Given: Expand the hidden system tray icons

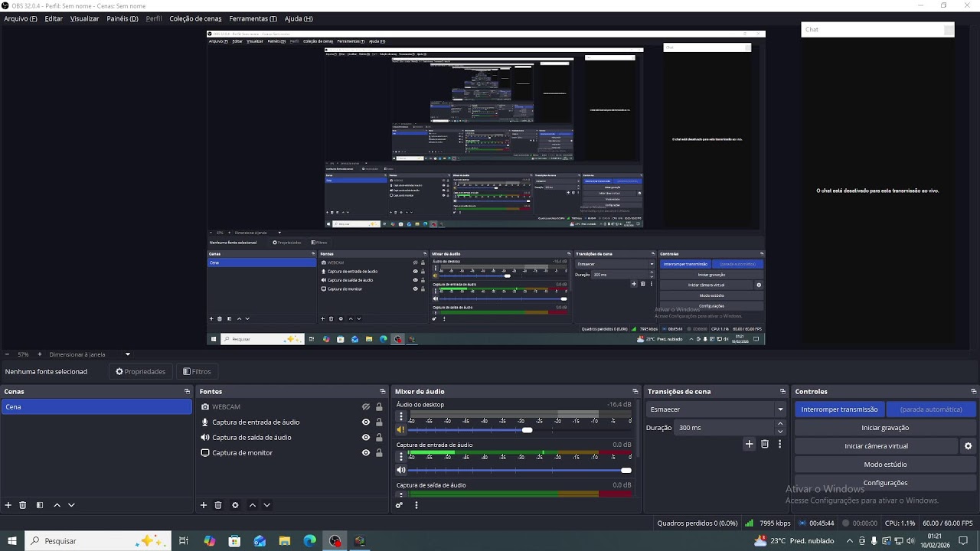Looking at the screenshot, I should coord(849,541).
